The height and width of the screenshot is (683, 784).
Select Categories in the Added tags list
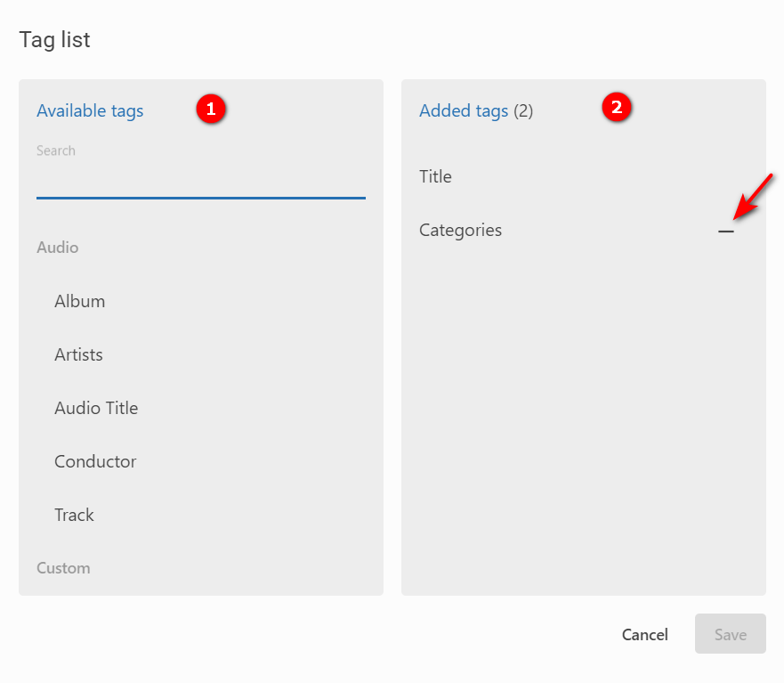(461, 230)
